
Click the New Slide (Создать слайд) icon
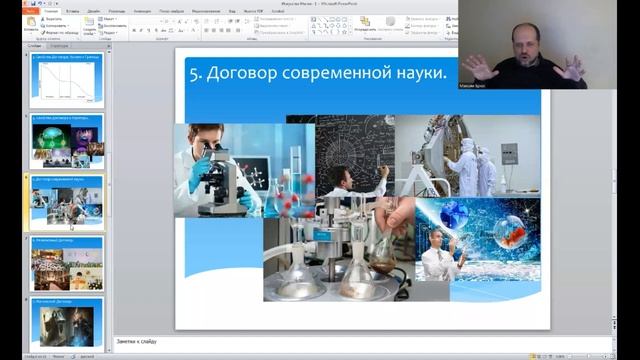(x=89, y=21)
